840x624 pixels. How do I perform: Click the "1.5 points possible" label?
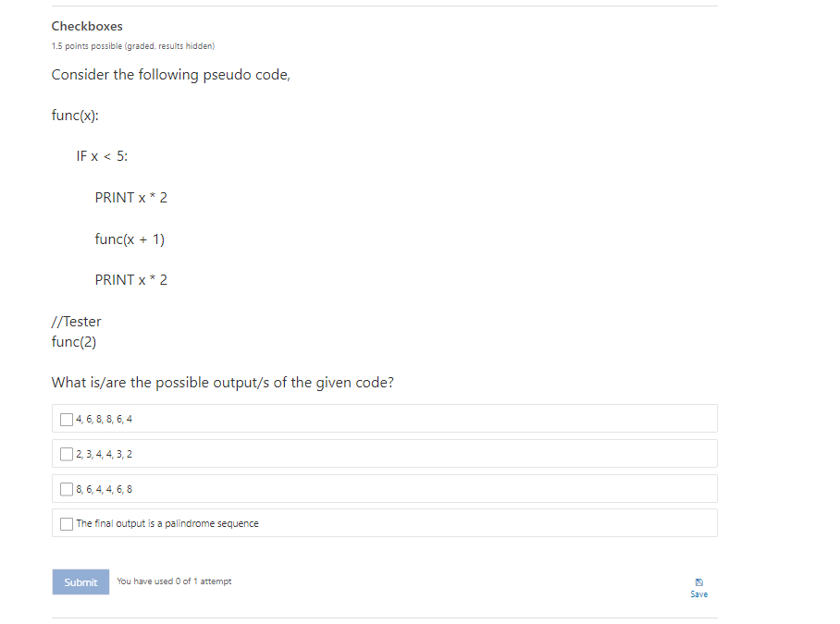point(131,45)
